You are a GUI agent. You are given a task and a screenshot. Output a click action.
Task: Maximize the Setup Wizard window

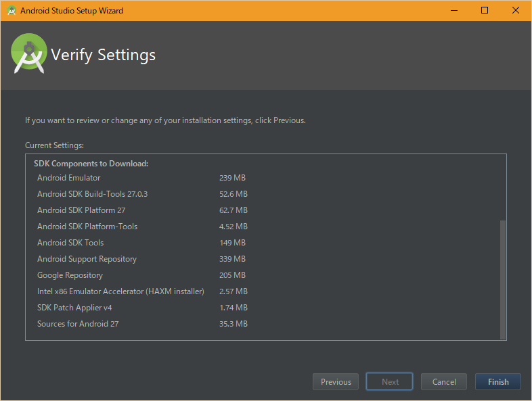[485, 11]
